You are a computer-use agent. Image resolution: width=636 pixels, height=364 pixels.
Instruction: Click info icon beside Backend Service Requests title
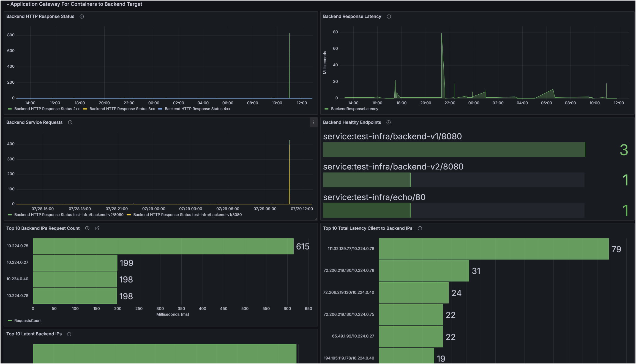tap(70, 122)
